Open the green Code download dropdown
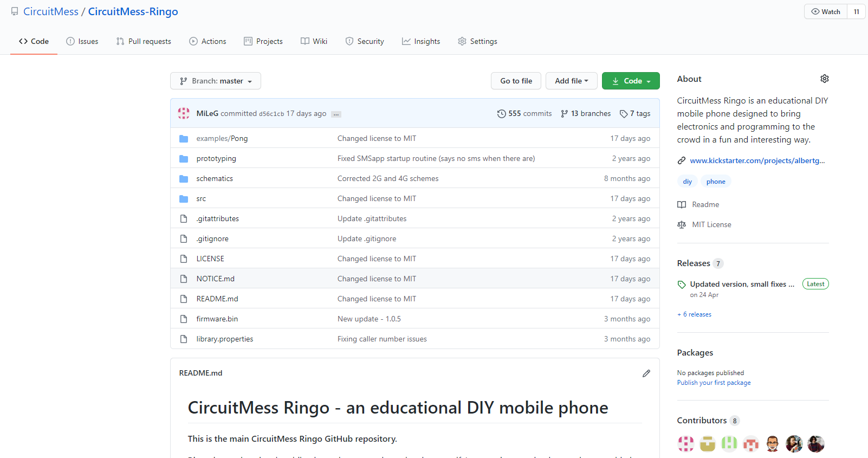This screenshot has height=458, width=868. tap(631, 81)
